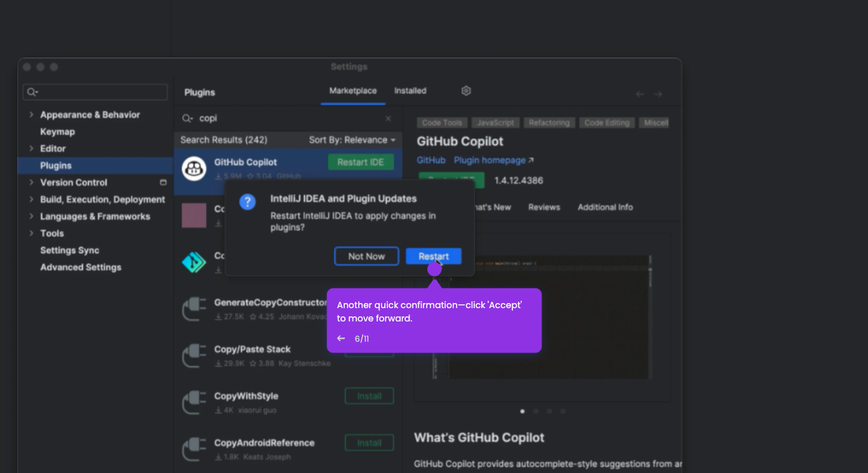Screen dimensions: 868x473
Task: Open the Additional Info tab
Action: pyautogui.click(x=605, y=207)
